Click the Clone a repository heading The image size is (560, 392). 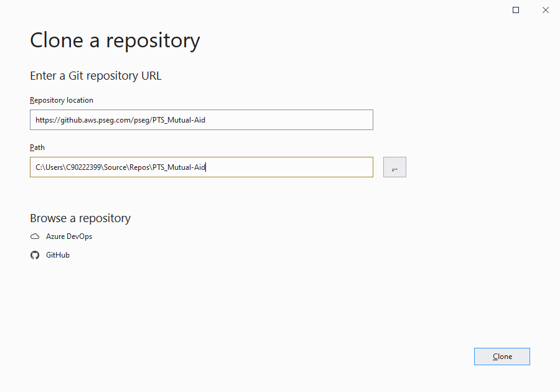tap(115, 40)
